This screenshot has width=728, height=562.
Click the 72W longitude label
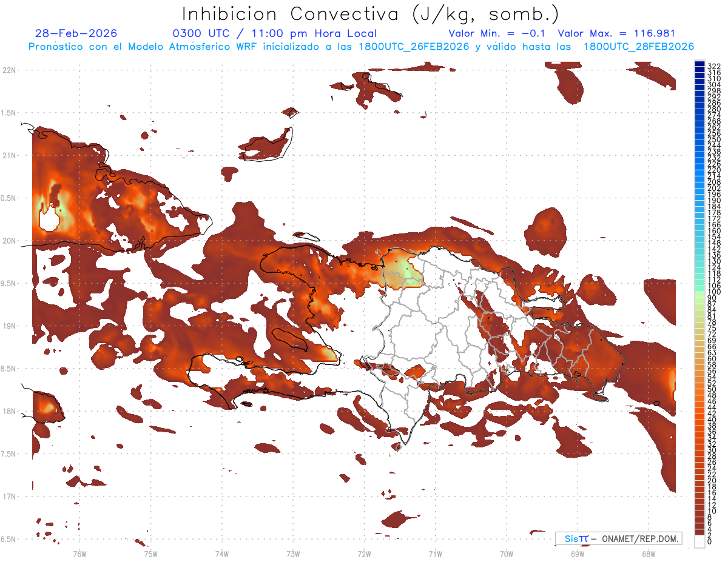(x=364, y=554)
